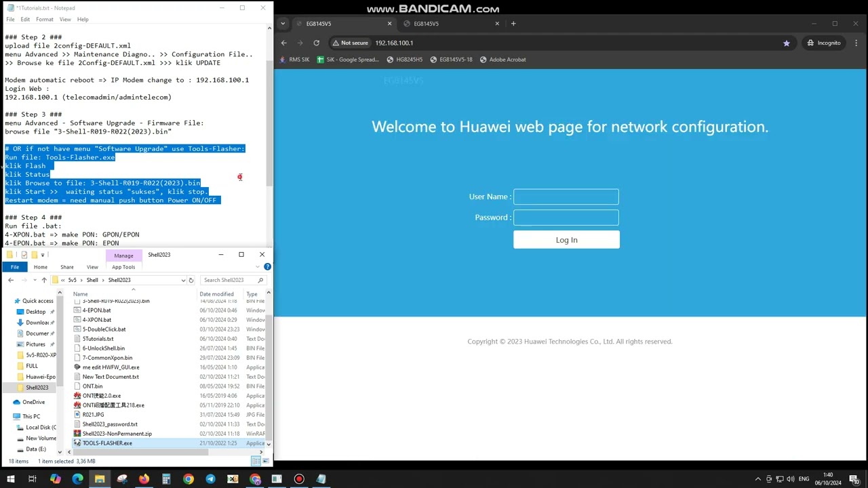Open Chrome's three-dot menu
The width and height of the screenshot is (868, 488).
tap(855, 43)
